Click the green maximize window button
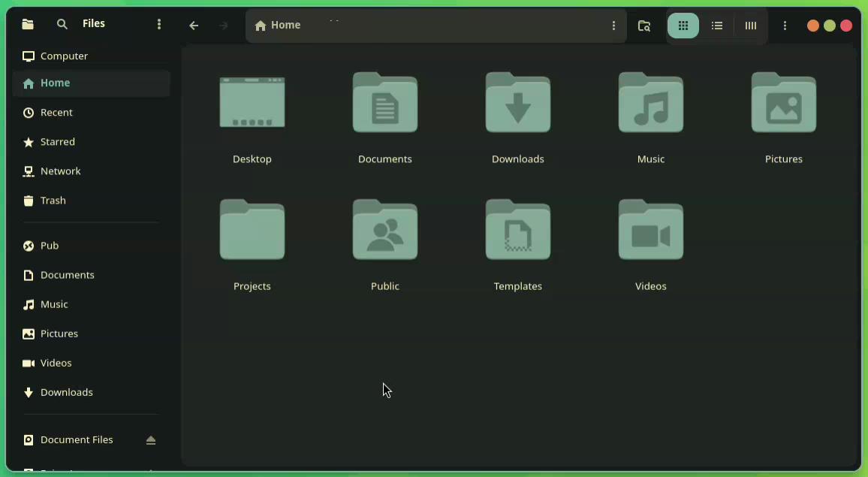This screenshot has width=868, height=477. 829,26
